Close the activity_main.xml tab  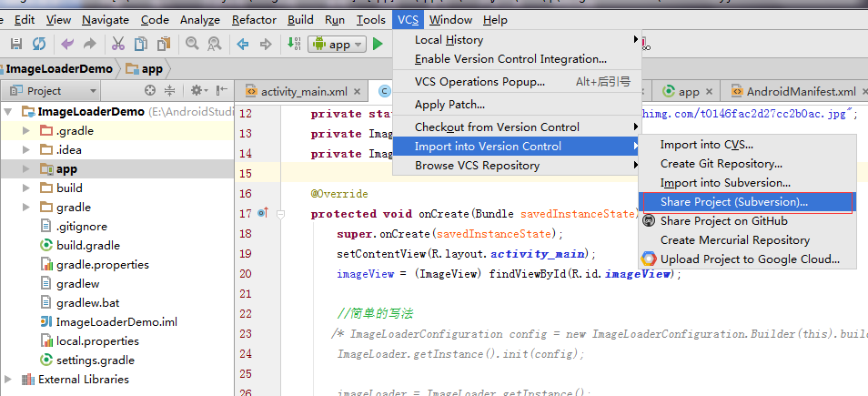point(357,92)
